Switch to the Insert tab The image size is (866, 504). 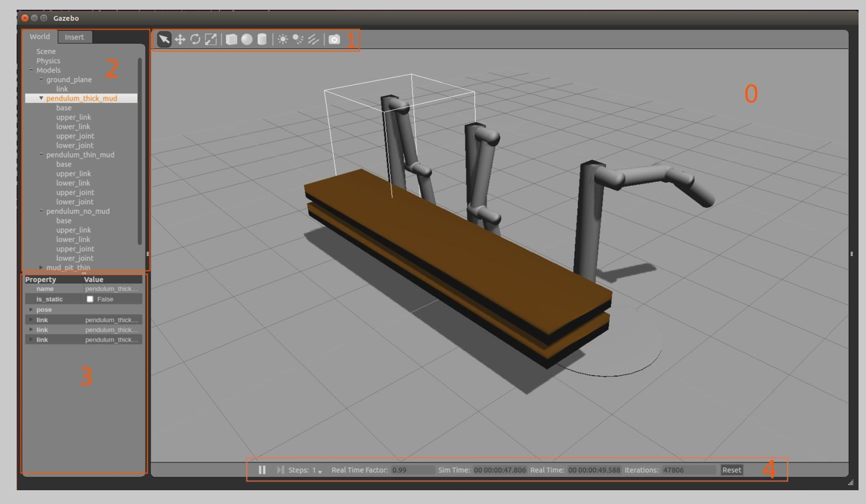coord(74,37)
